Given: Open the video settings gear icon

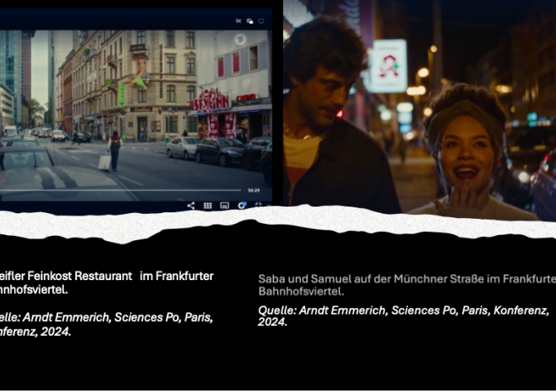Looking at the screenshot, I should point(241,205).
